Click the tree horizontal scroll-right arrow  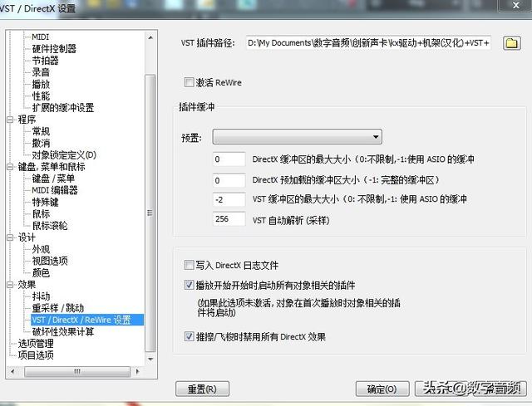pos(137,371)
